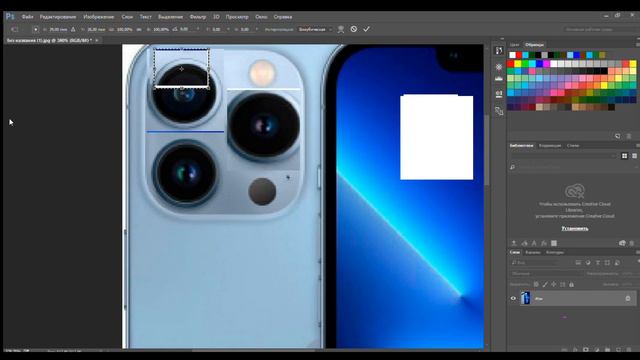The image size is (640, 360).
Task: Filter layers by pixel type
Action: (x=578, y=262)
